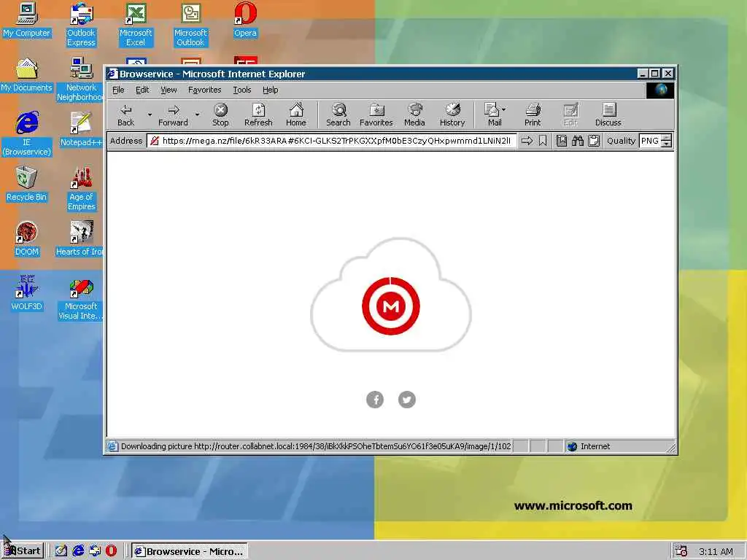This screenshot has height=560, width=747.
Task: Click the Internet Explorer window title bar icon
Action: click(x=112, y=74)
